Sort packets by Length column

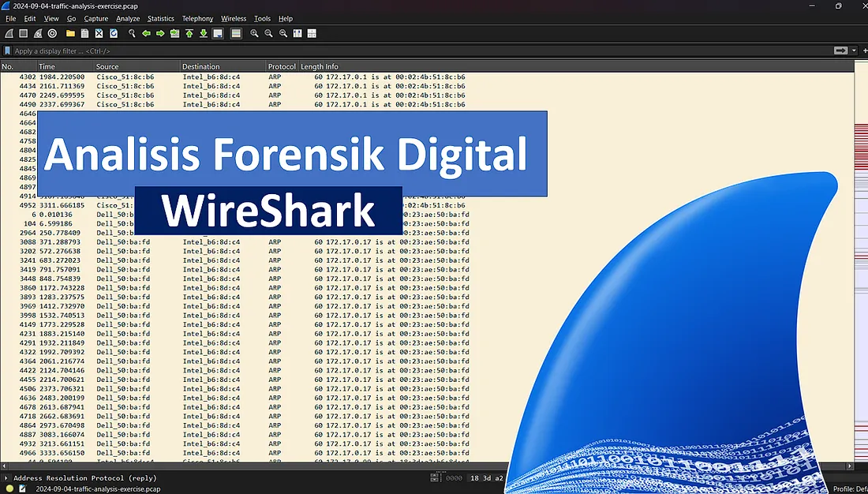tap(312, 66)
